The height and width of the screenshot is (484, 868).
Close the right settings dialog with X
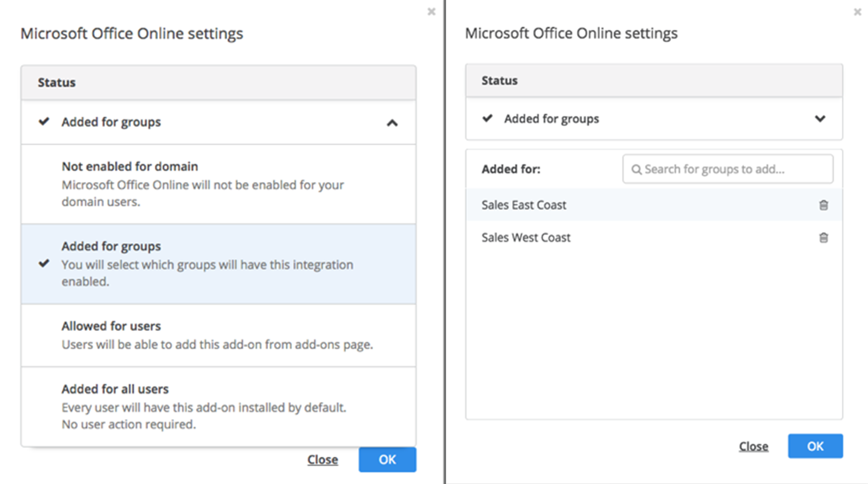click(x=858, y=12)
